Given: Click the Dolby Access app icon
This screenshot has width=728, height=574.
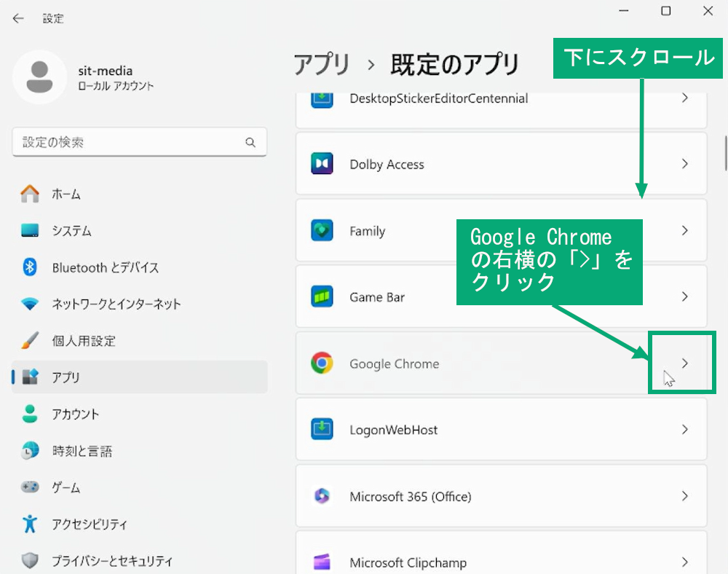Looking at the screenshot, I should pyautogui.click(x=322, y=163).
